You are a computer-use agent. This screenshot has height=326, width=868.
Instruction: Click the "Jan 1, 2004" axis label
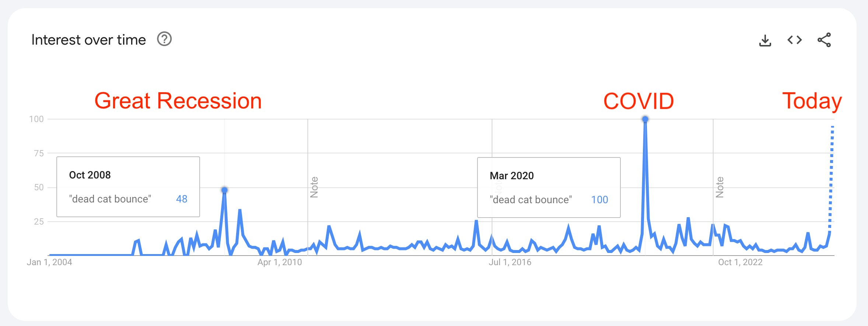pos(49,262)
